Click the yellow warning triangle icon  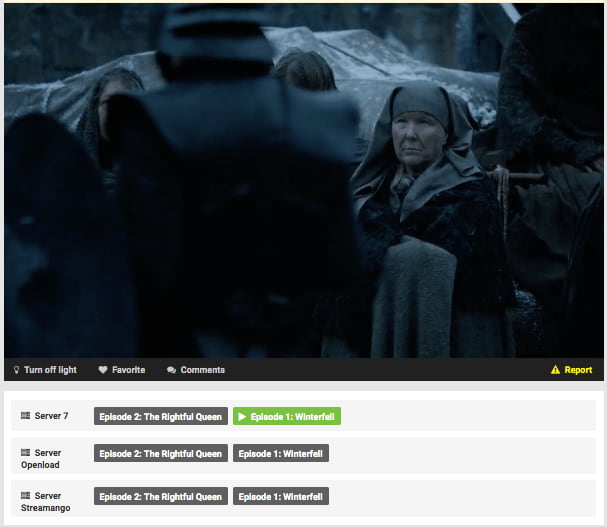[555, 370]
